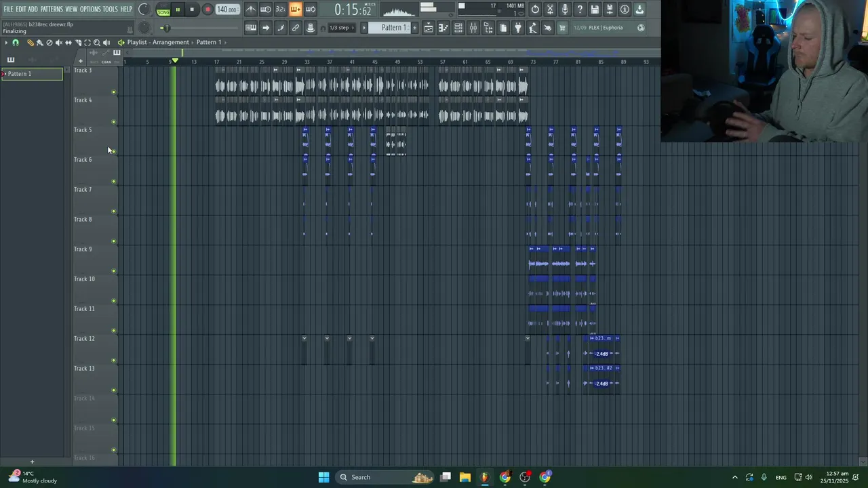The height and width of the screenshot is (488, 868).
Task: Click the globe icon next to FLEX news
Action: coord(641,28)
